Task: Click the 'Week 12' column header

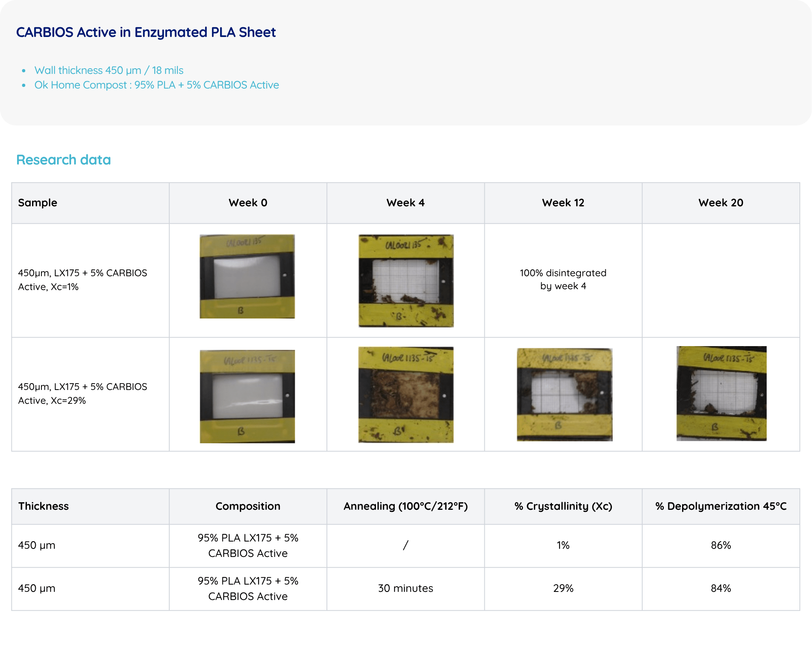Action: (563, 203)
